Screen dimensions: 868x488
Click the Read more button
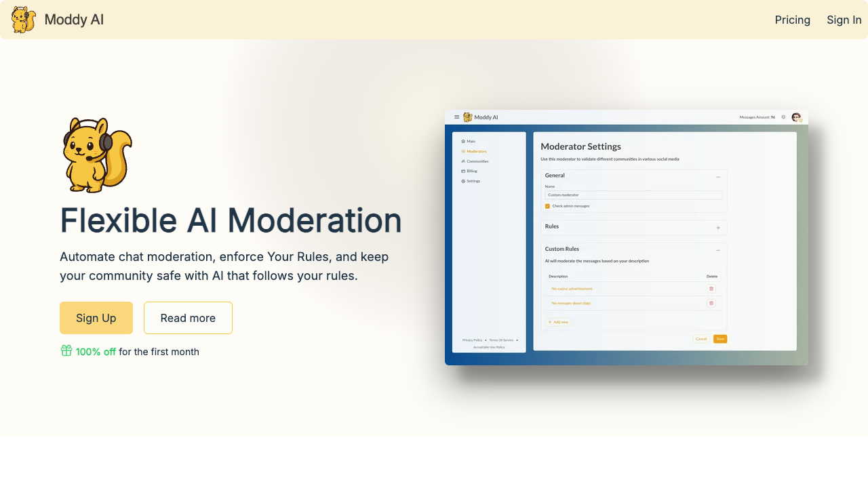point(188,318)
